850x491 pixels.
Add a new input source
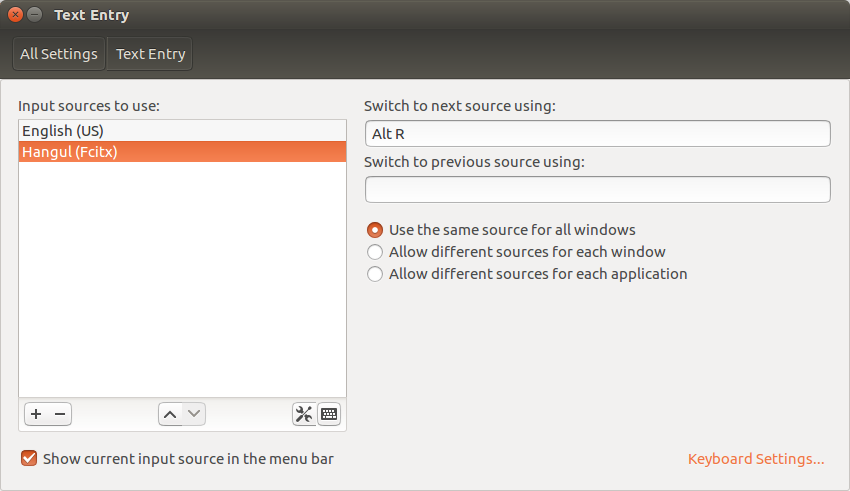[x=35, y=414]
